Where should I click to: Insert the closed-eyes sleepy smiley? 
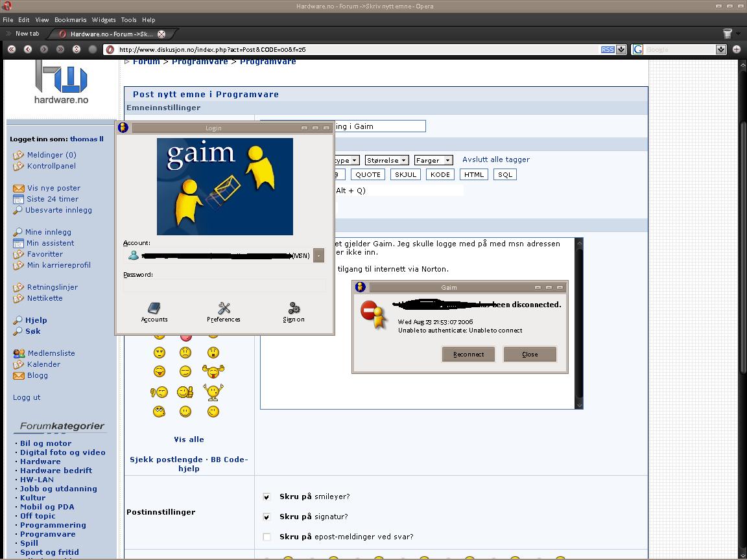click(x=185, y=371)
